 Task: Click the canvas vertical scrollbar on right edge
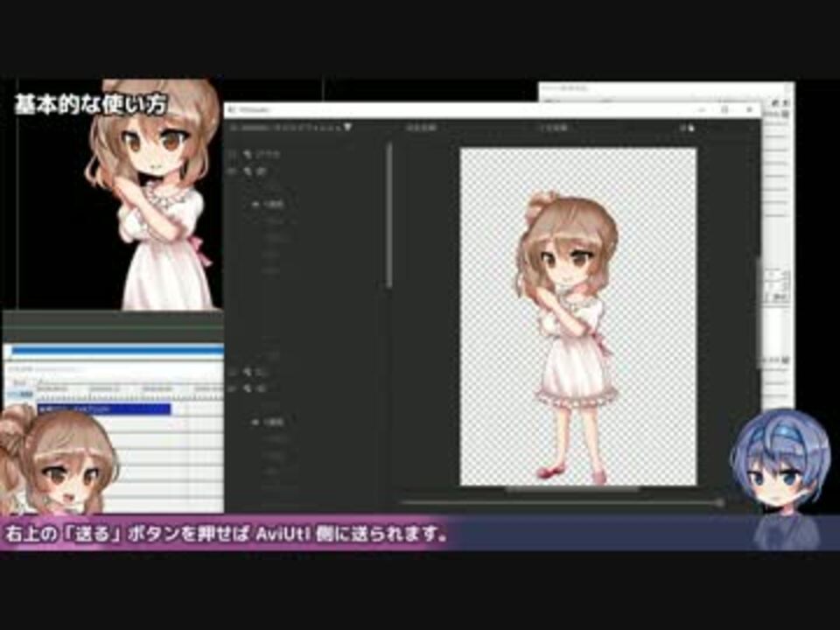(x=758, y=312)
